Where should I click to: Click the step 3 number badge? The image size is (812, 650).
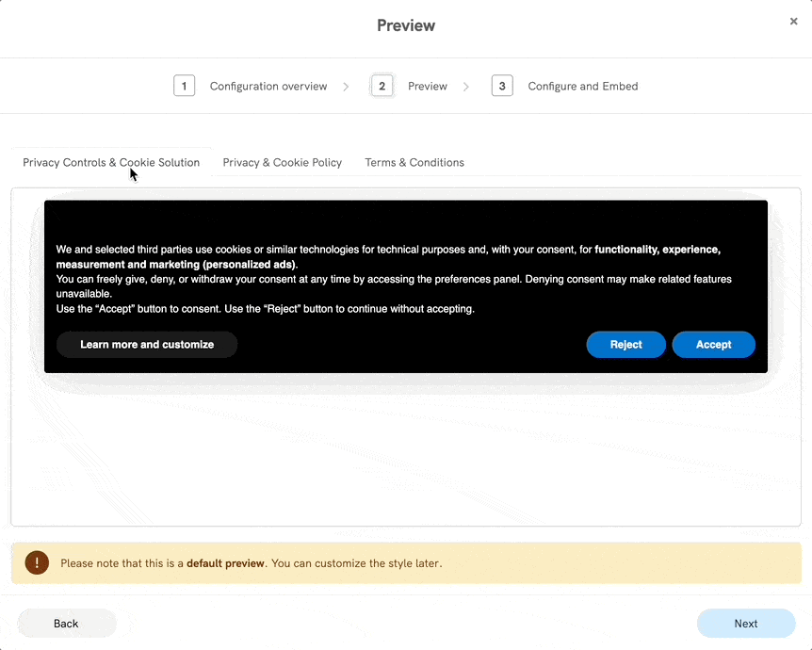pyautogui.click(x=502, y=85)
